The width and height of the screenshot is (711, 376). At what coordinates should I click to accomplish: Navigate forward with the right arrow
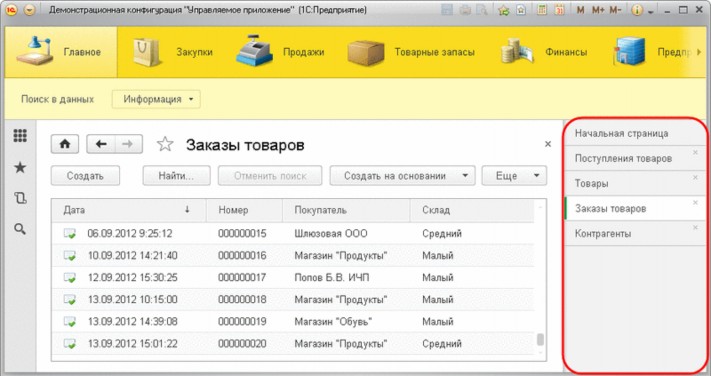[128, 144]
